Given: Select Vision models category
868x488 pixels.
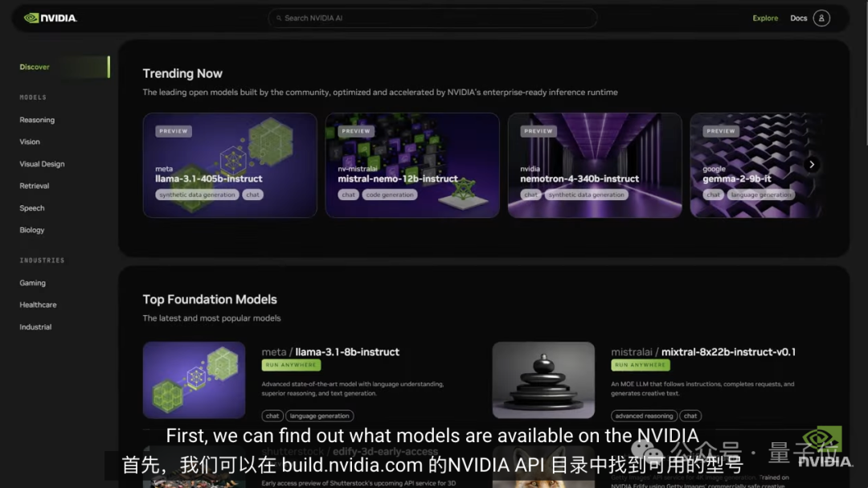Looking at the screenshot, I should 30,141.
